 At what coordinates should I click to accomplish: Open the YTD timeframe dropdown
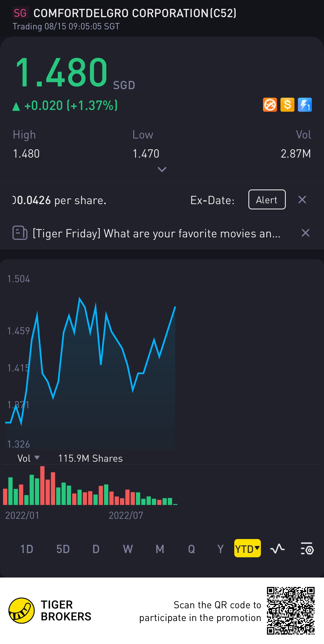[247, 548]
